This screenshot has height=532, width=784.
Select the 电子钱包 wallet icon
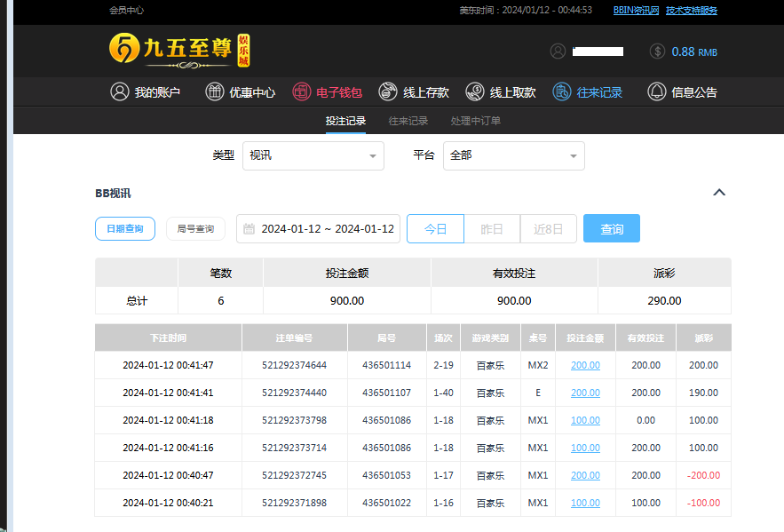(302, 91)
